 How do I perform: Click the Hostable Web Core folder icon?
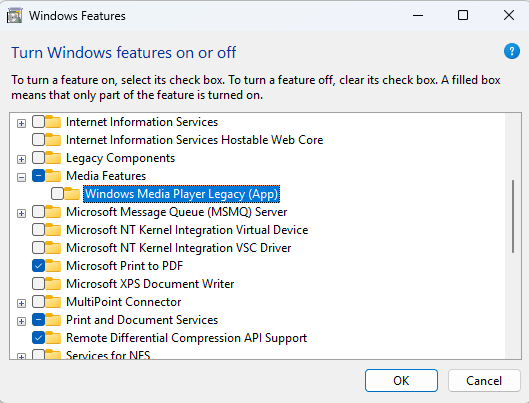(x=53, y=140)
